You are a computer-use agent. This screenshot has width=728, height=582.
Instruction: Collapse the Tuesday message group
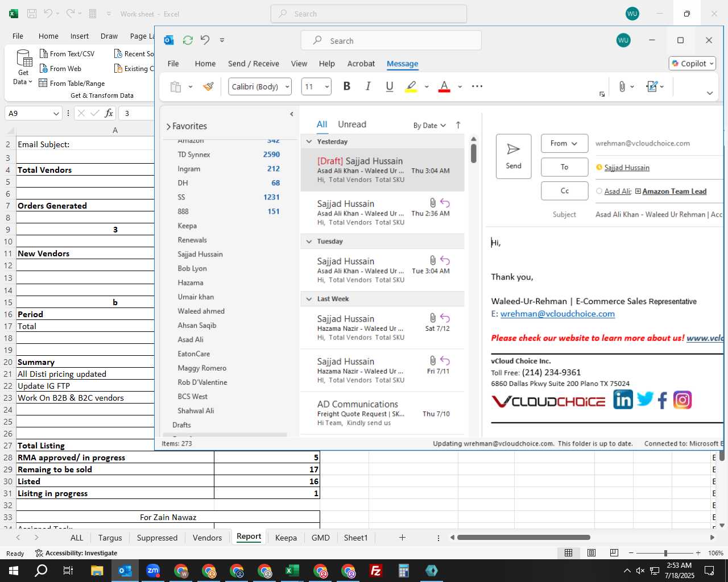[x=309, y=242]
